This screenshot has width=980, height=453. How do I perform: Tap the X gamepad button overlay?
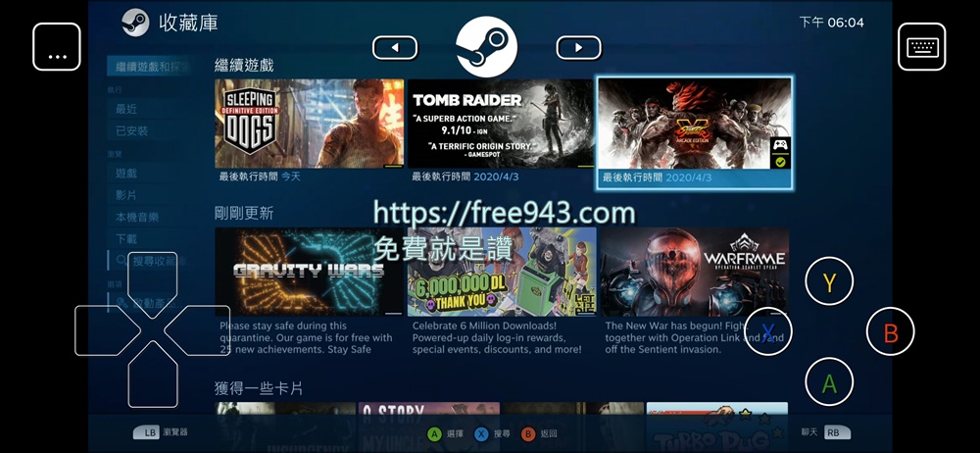(768, 331)
